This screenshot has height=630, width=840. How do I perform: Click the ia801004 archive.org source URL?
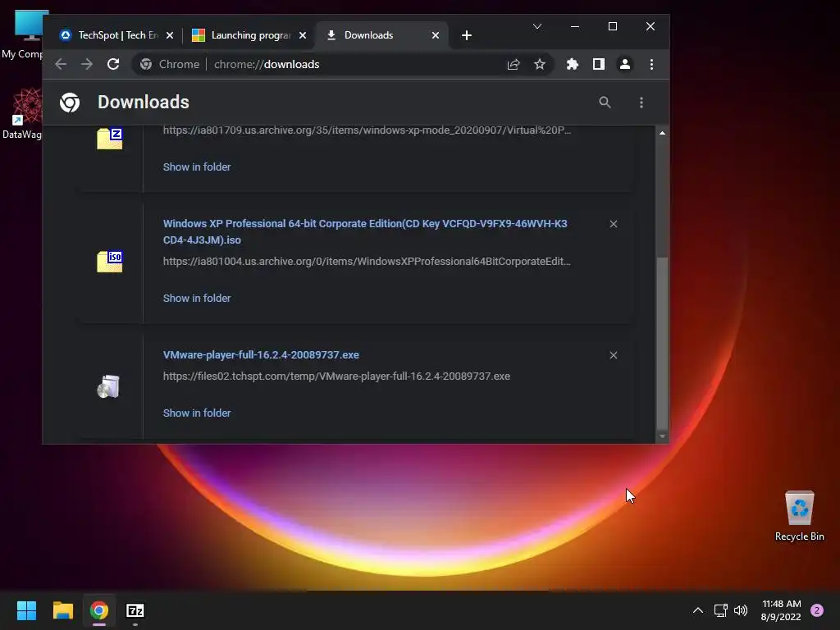(x=367, y=262)
